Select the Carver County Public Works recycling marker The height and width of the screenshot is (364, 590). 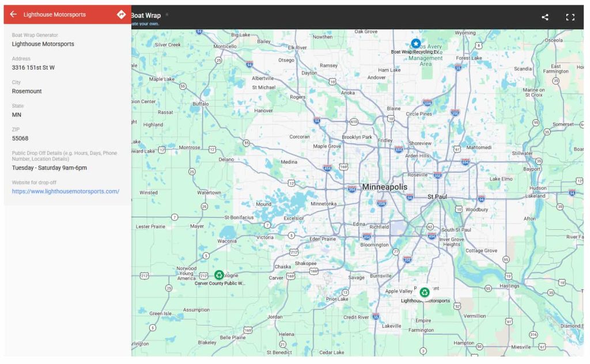pyautogui.click(x=218, y=275)
